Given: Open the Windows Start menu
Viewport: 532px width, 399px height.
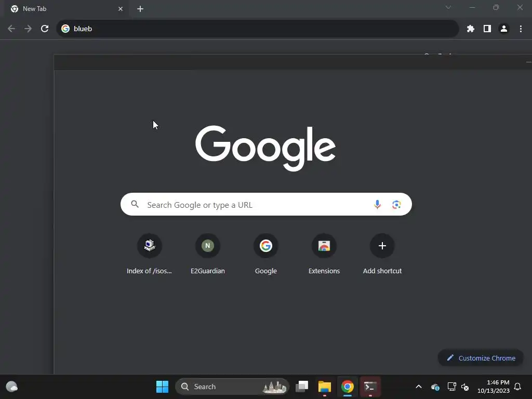Looking at the screenshot, I should (x=162, y=387).
